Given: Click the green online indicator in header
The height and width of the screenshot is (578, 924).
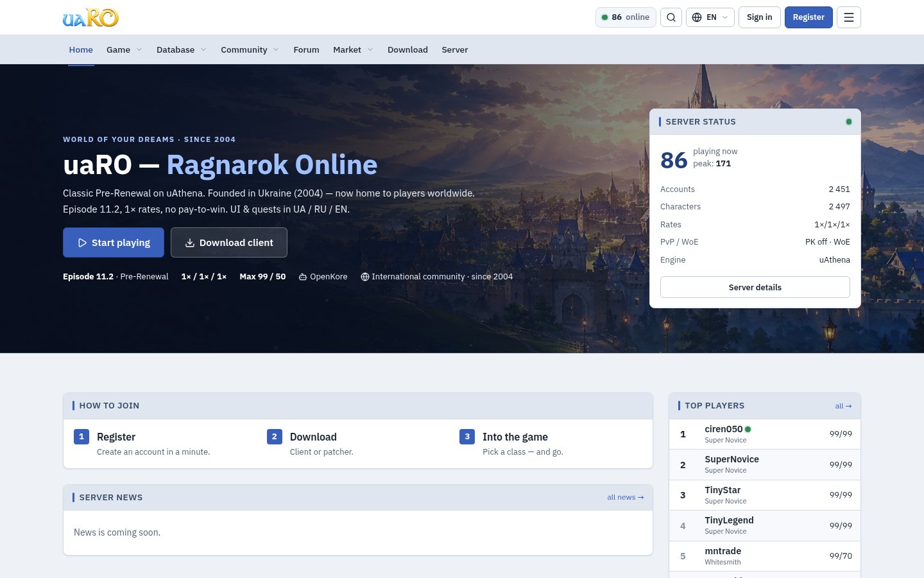Looking at the screenshot, I should coord(604,17).
